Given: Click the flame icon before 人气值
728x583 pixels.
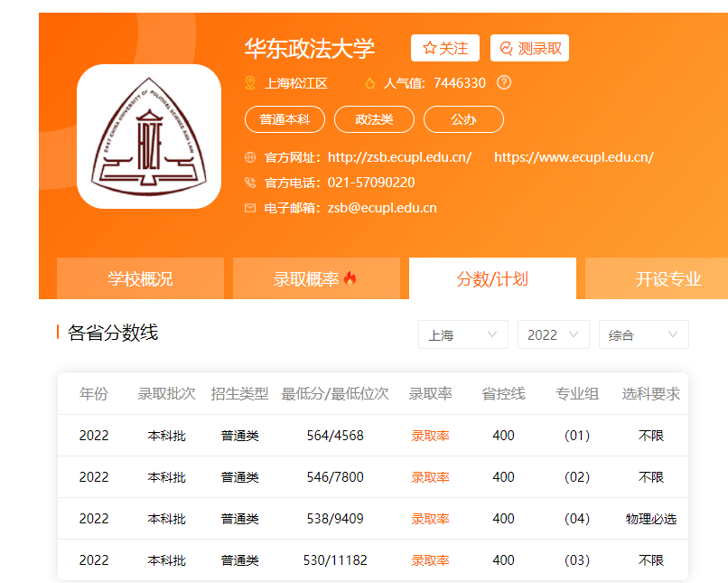Looking at the screenshot, I should [x=370, y=83].
